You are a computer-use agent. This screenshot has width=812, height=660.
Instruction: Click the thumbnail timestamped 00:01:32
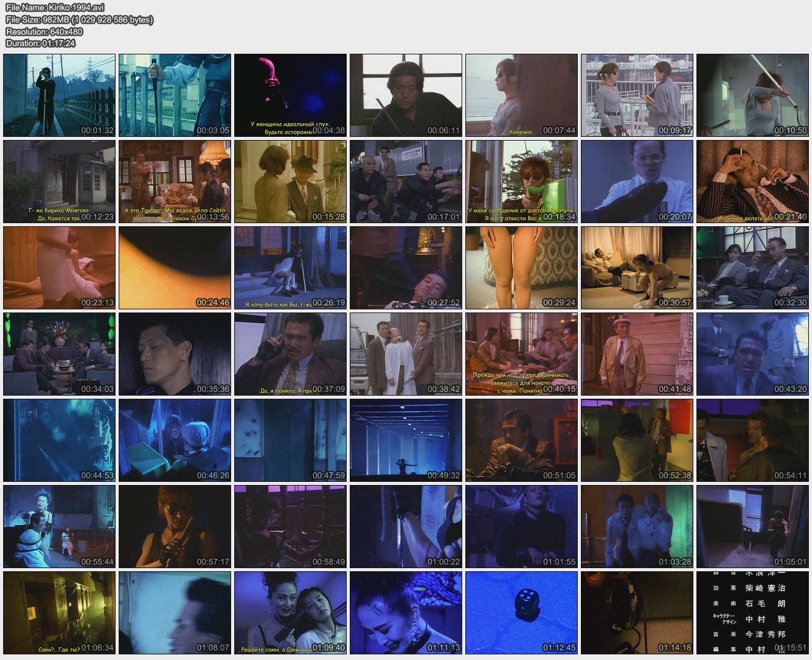59,95
